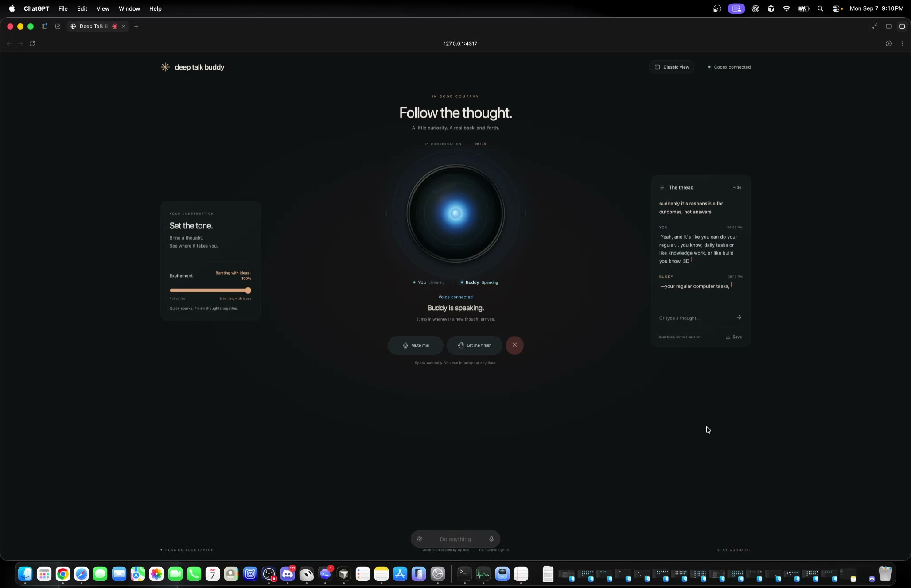
Task: Open a new tab with plus icon
Action: (136, 27)
